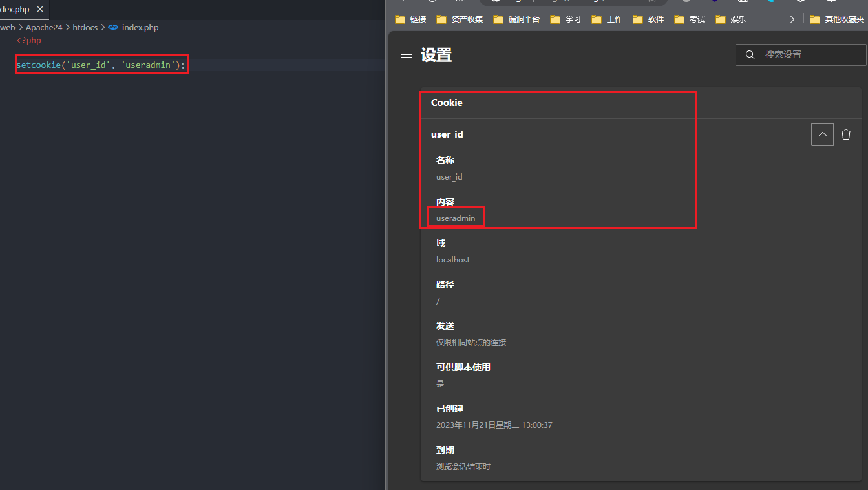The height and width of the screenshot is (490, 868).
Task: Open the 软件 bookmarks folder
Action: (x=648, y=19)
